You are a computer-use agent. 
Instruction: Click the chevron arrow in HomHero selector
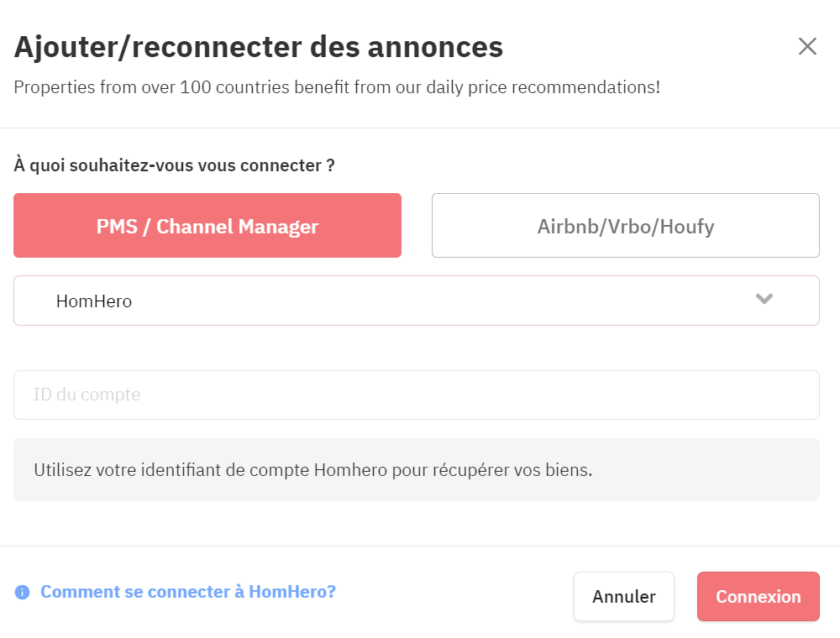click(764, 299)
